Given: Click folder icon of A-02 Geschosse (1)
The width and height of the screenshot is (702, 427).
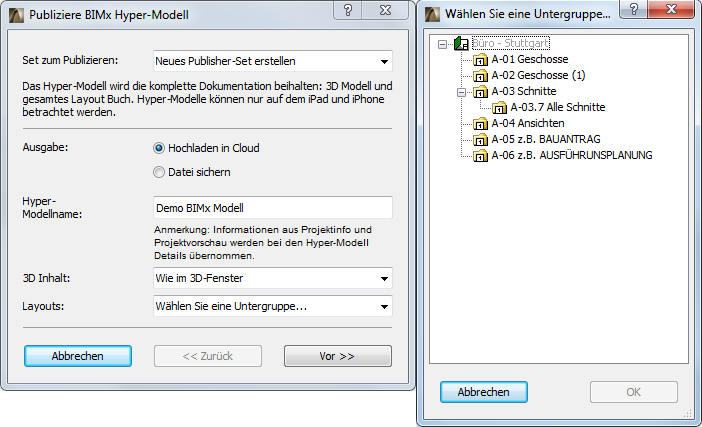Looking at the screenshot, I should point(480,76).
